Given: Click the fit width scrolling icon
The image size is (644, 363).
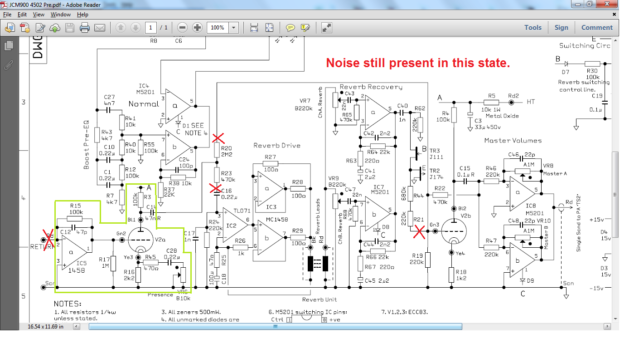Looking at the screenshot, I should tap(254, 28).
